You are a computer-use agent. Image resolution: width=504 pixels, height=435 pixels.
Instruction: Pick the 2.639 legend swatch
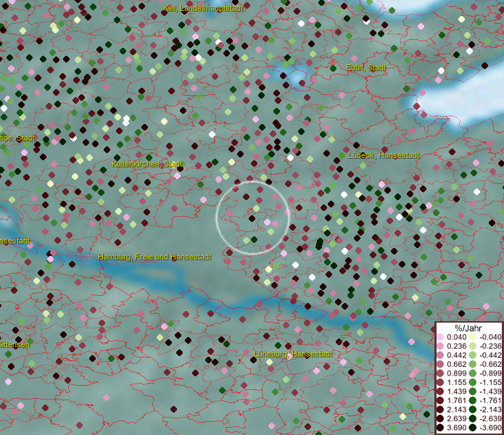440,418
